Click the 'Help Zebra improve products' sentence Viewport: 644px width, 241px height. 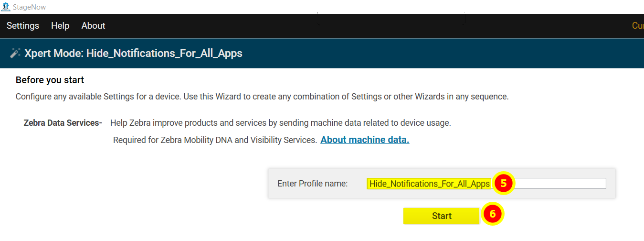[281, 123]
